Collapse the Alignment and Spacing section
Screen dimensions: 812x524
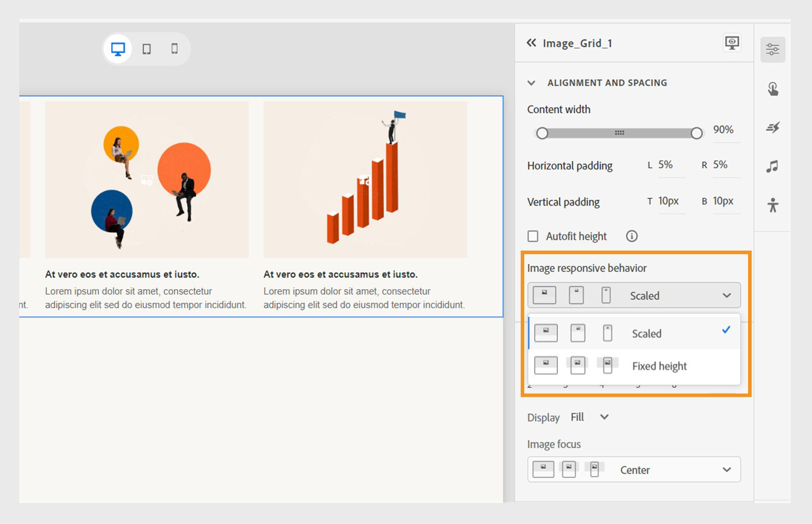pyautogui.click(x=531, y=83)
